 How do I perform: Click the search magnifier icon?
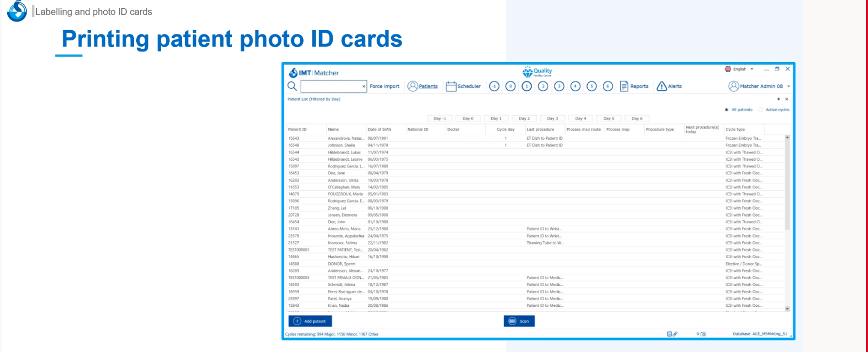click(292, 86)
